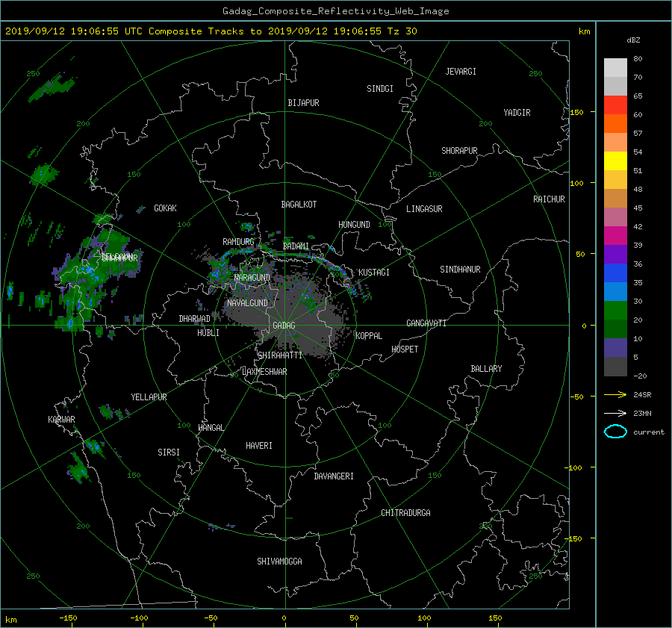
Task: Click the BALLARY city label
Action: (x=486, y=369)
